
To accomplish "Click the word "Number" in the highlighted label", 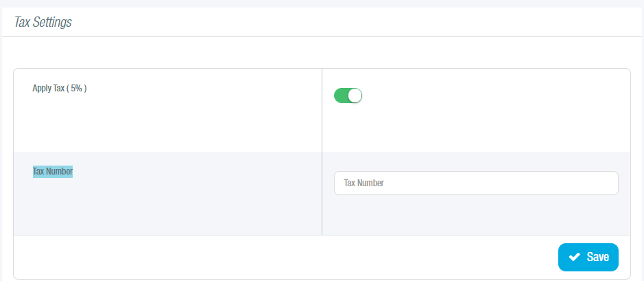I will [x=60, y=171].
